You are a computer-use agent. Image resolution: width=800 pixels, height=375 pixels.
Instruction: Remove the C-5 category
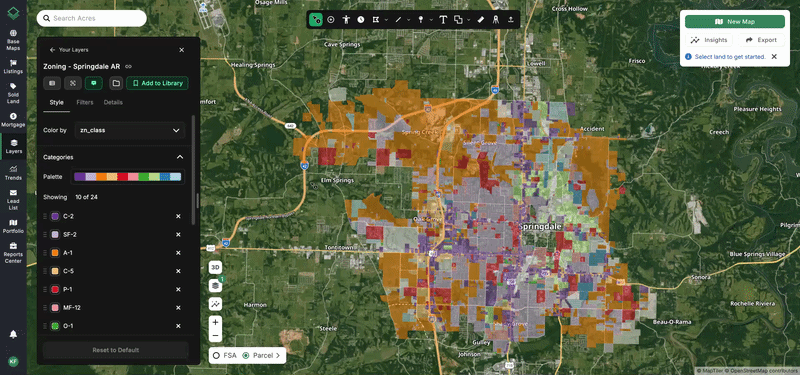(178, 271)
